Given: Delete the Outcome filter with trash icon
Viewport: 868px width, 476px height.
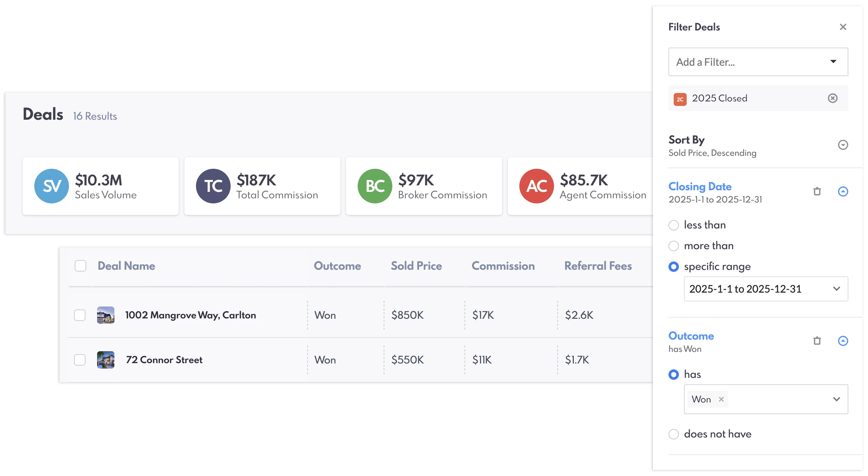Looking at the screenshot, I should point(817,341).
